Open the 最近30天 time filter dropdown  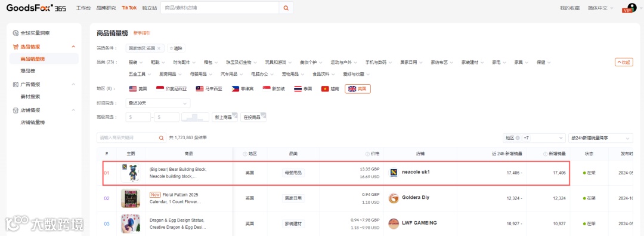coord(157,103)
